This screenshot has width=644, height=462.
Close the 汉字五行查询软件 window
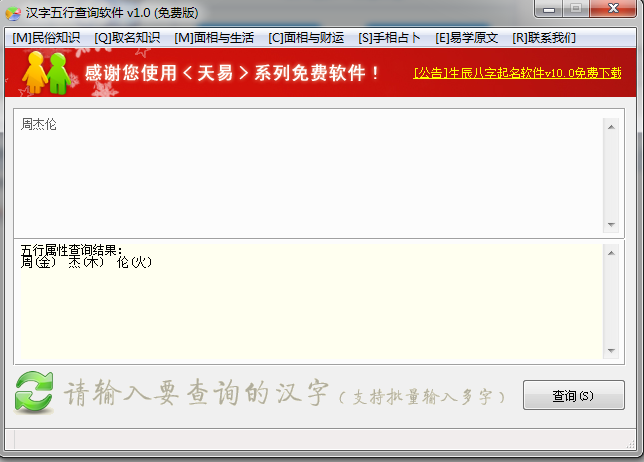[613, 9]
